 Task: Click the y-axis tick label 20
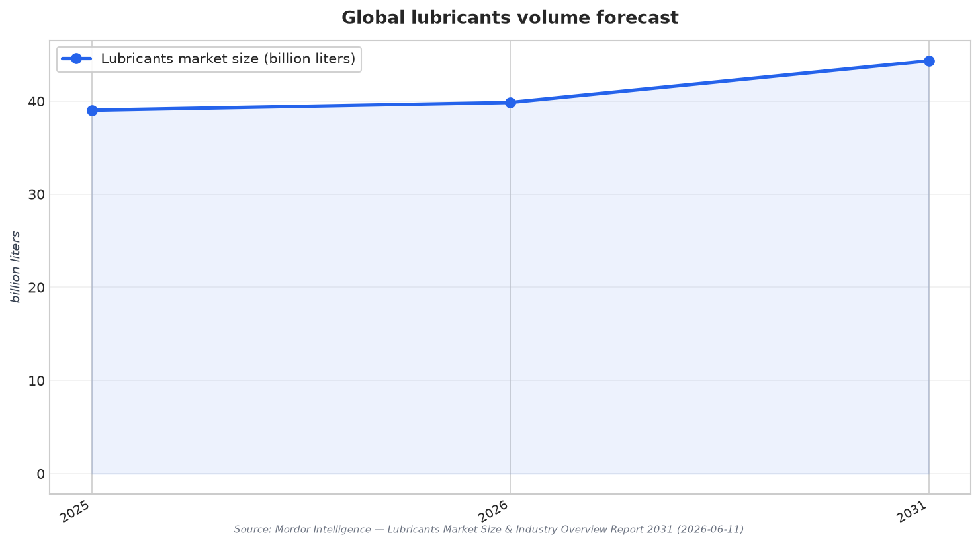click(37, 288)
